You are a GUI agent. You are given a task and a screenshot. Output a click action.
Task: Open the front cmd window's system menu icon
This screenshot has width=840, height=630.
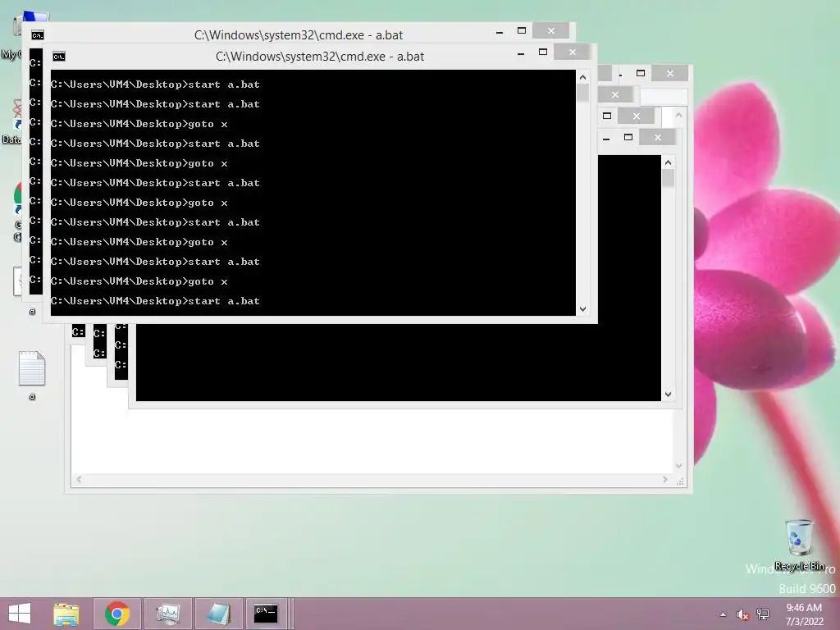(59, 57)
